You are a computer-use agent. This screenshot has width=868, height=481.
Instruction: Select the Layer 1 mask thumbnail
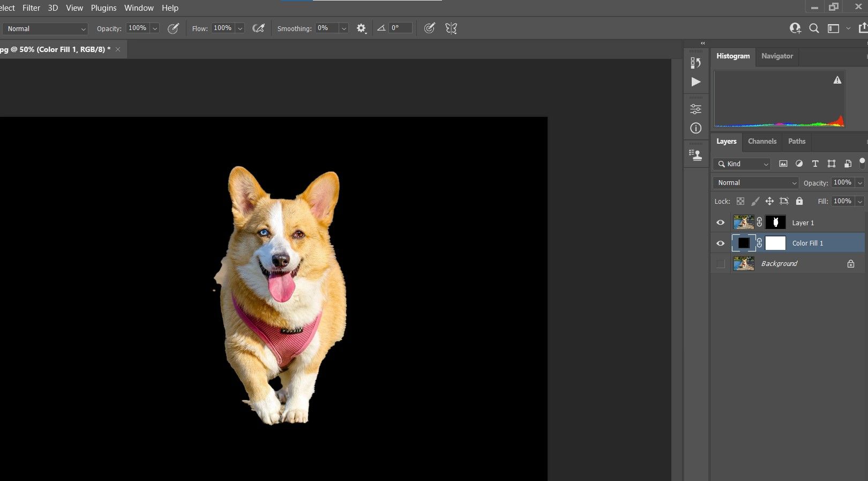(775, 223)
